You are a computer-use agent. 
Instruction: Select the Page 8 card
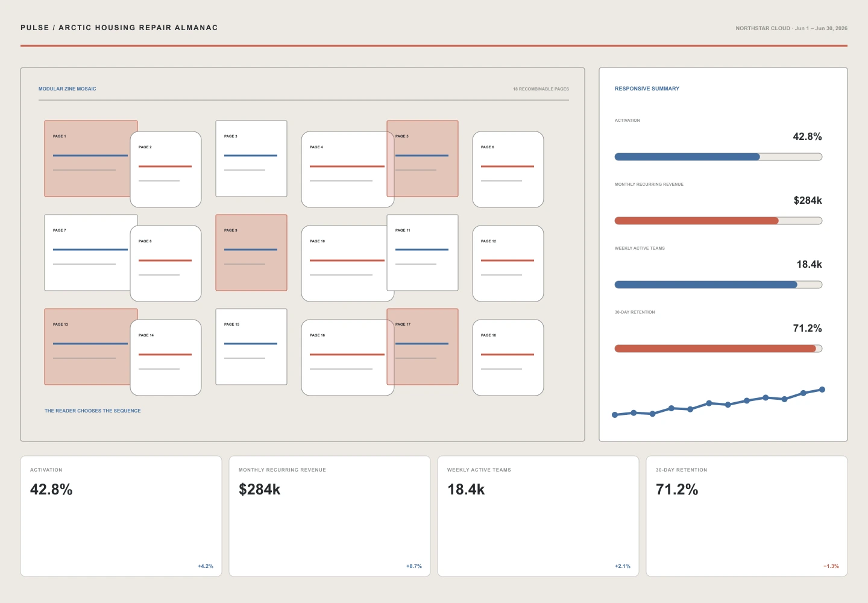point(166,264)
